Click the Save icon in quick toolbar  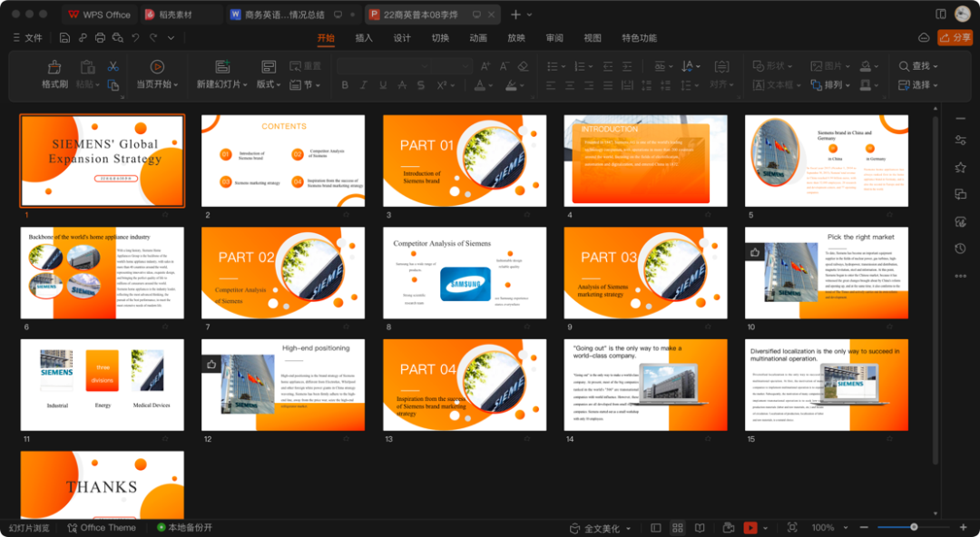click(64, 38)
